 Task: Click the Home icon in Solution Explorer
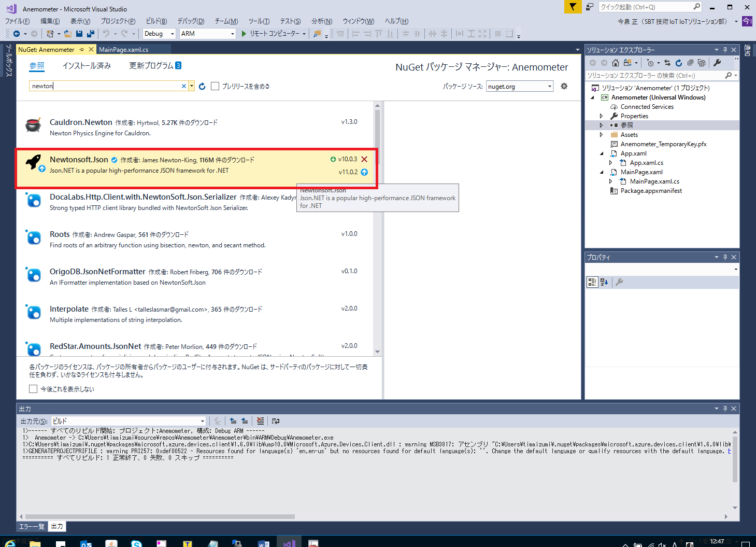click(616, 63)
